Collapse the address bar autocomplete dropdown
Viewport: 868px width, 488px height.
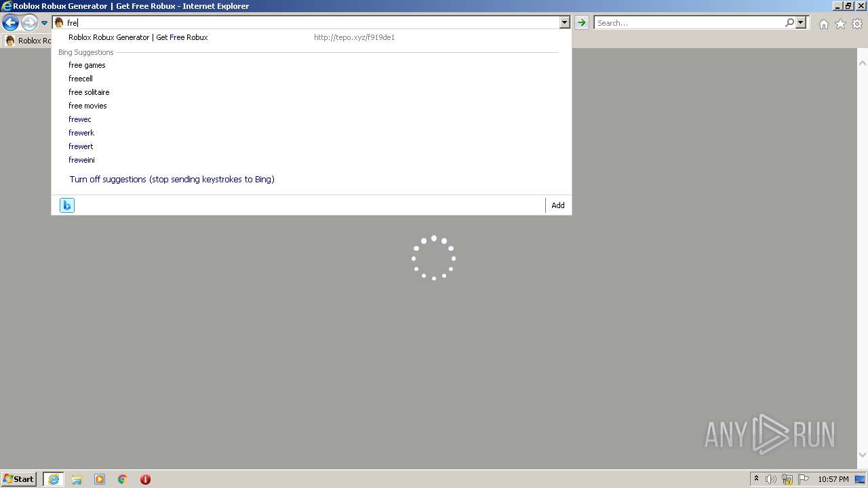[x=564, y=22]
